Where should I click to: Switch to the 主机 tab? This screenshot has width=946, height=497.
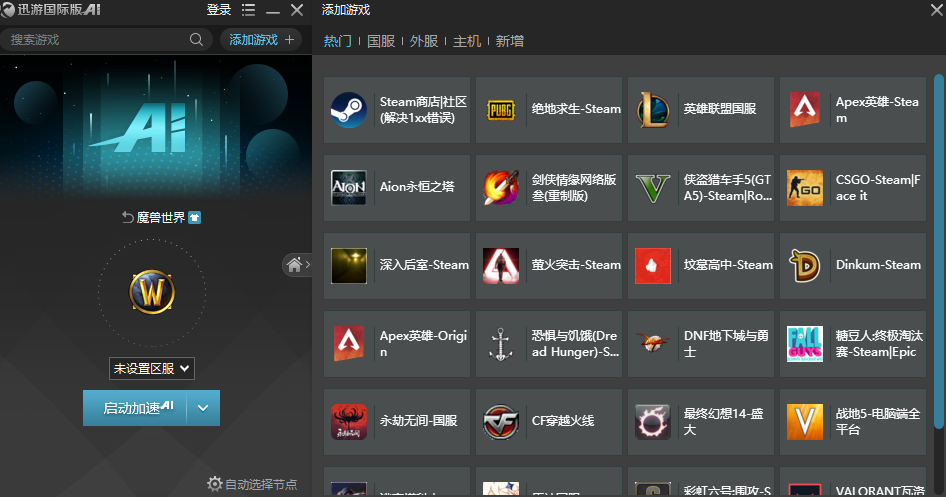[x=467, y=41]
